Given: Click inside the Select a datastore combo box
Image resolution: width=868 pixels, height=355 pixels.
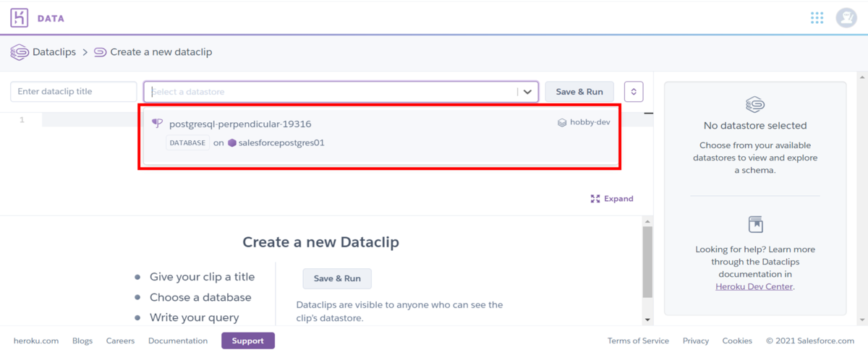Looking at the screenshot, I should click(x=332, y=92).
